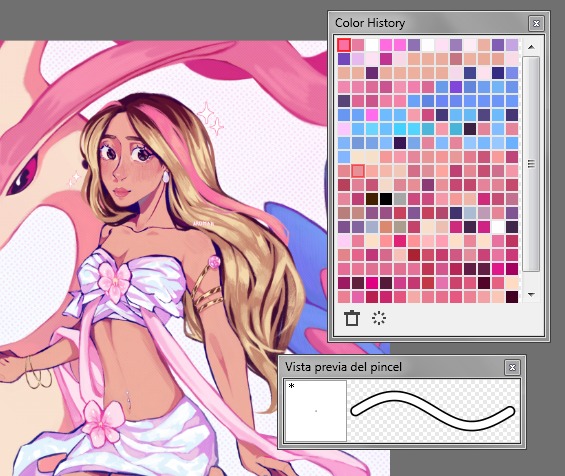Screen dimensions: 565x476
Task: Close the Vista previa del pincel panel
Action: point(512,367)
